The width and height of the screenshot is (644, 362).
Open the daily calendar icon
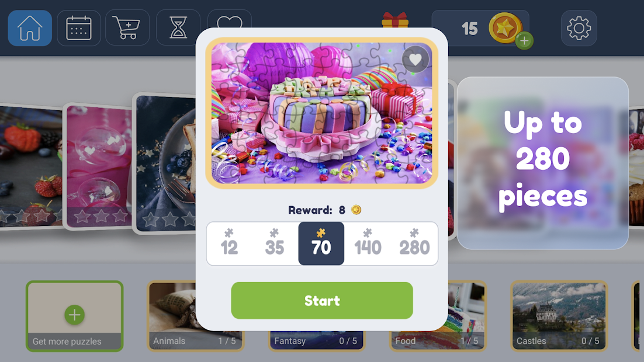click(x=78, y=28)
